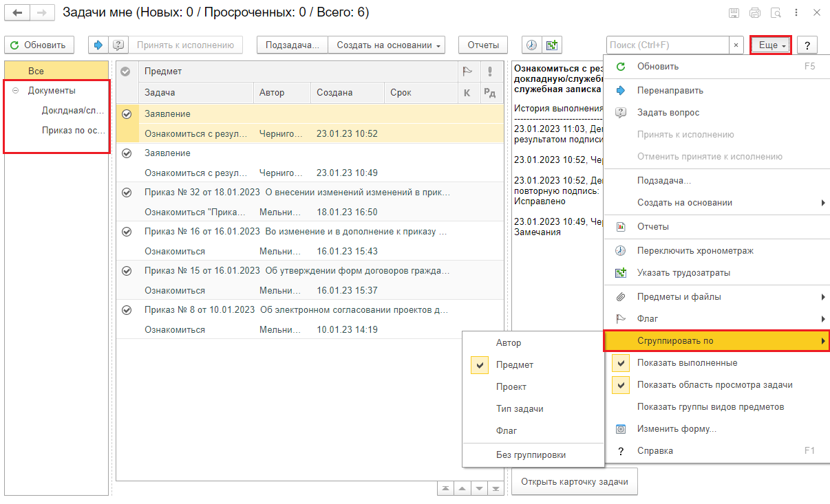The image size is (830, 504).
Task: Collapse the 'Документы' tree node
Action: (16, 90)
